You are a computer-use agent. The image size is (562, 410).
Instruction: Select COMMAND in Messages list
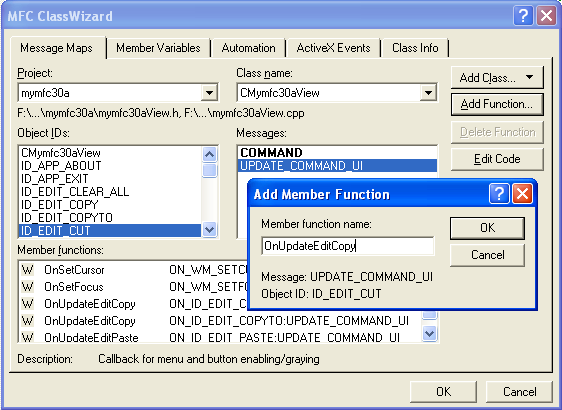(x=337, y=153)
